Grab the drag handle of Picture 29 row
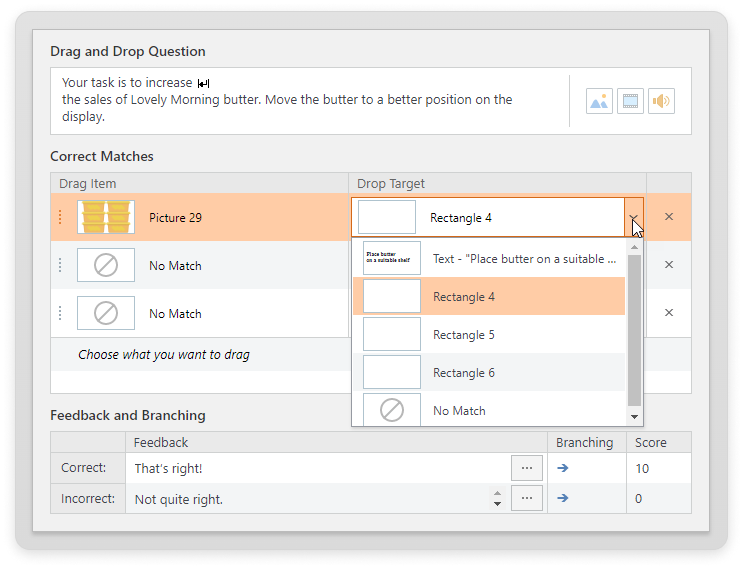This screenshot has width=743, height=569. tap(60, 217)
